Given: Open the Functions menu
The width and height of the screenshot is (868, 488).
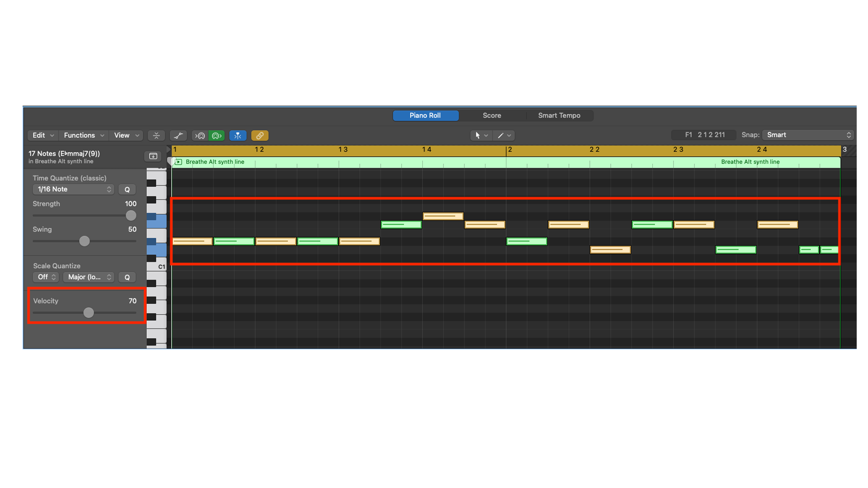Looking at the screenshot, I should 84,136.
